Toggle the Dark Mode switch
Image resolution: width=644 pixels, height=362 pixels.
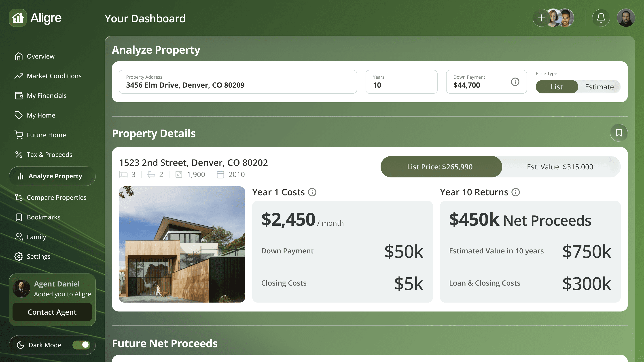pos(81,345)
